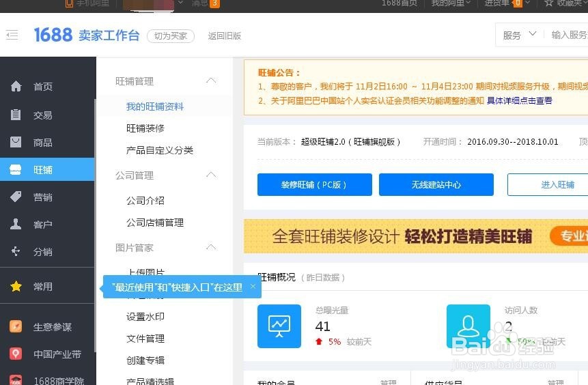Open 公司介绍 menu item

[x=145, y=201]
